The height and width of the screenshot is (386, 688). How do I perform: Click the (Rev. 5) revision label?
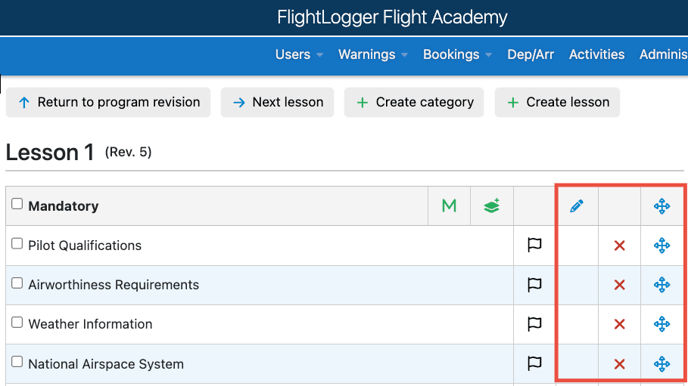point(128,152)
